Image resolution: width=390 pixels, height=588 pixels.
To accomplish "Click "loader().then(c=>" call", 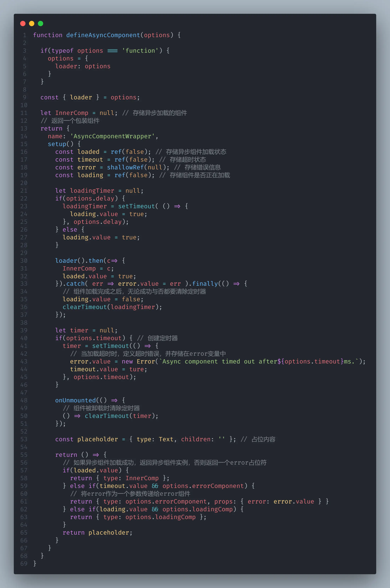I will (86, 260).
